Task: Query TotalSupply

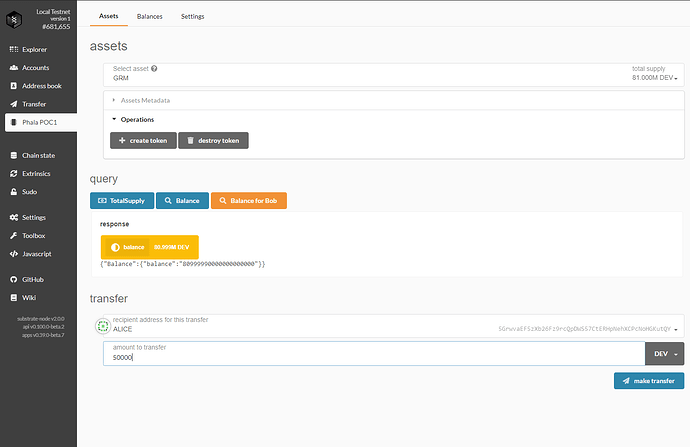Action: pos(122,201)
